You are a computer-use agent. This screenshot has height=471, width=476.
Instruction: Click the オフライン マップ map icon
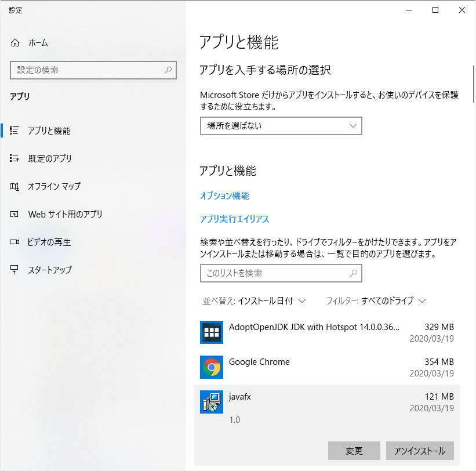click(14, 186)
